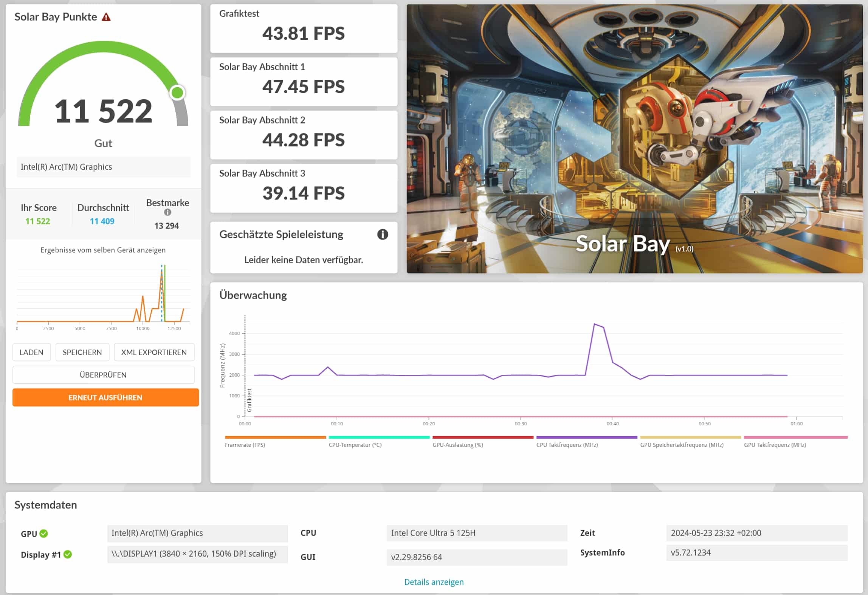
Task: Click the LADEN button
Action: [x=31, y=352]
